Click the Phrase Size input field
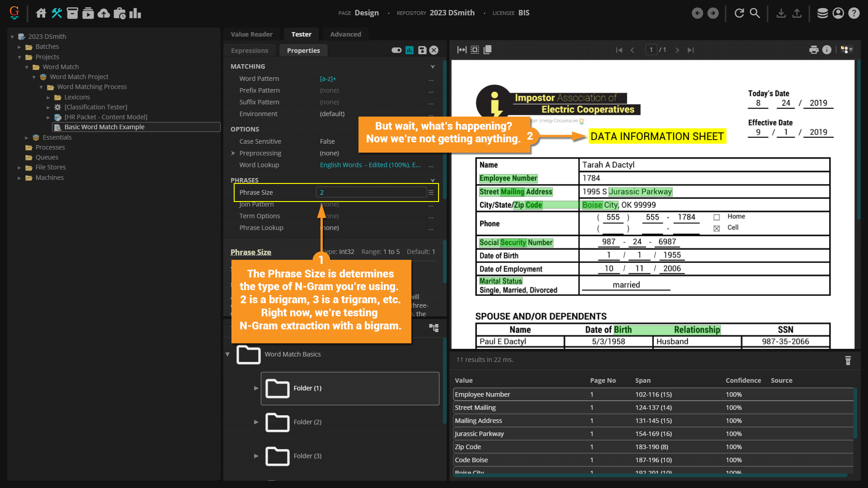 click(x=371, y=192)
